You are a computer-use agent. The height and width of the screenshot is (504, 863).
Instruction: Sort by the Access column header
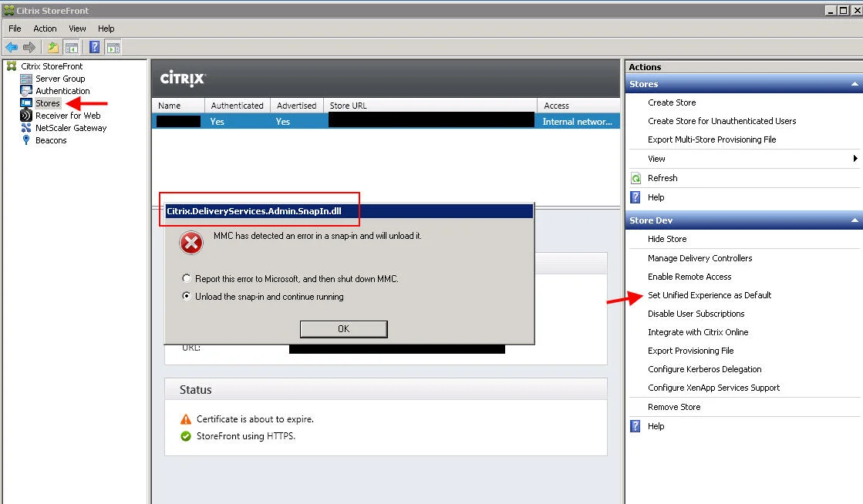[x=578, y=106]
